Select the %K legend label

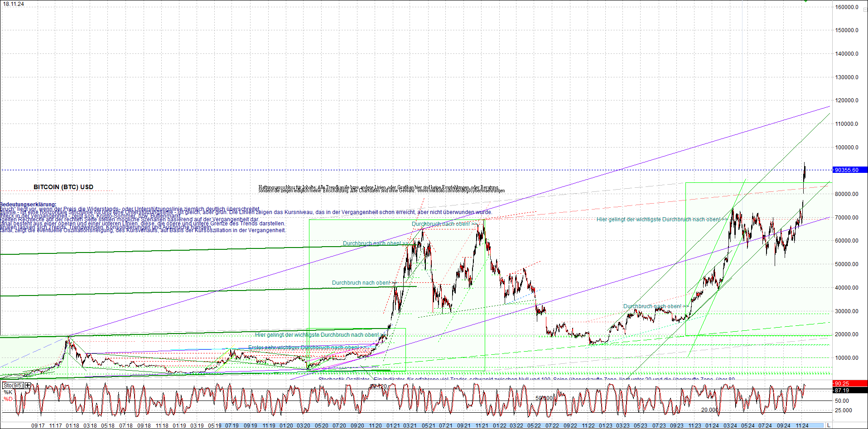pos(8,392)
